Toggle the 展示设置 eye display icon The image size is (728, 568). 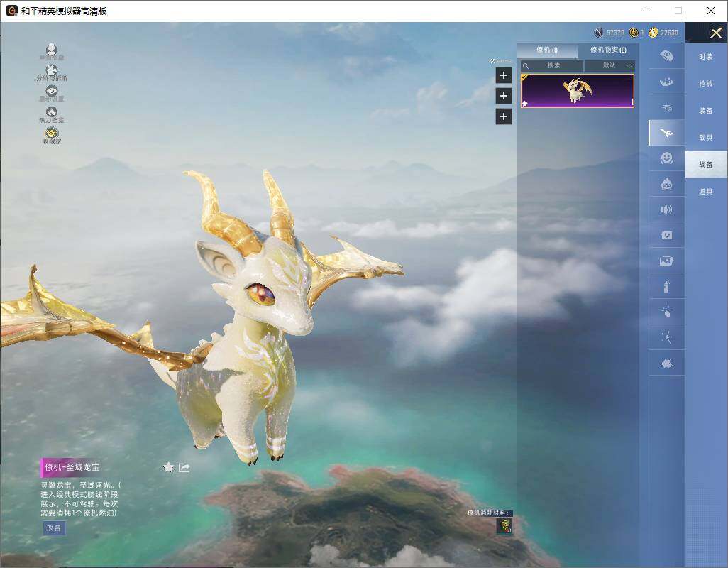pyautogui.click(x=52, y=92)
